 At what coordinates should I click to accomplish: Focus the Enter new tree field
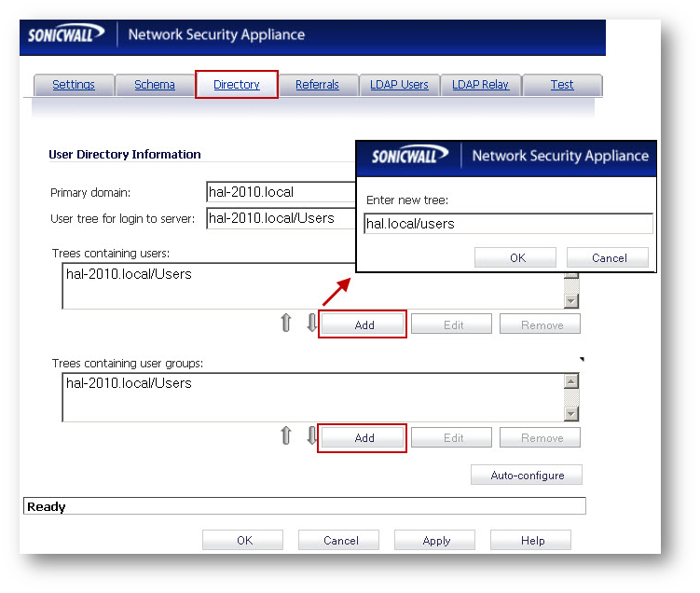(509, 223)
